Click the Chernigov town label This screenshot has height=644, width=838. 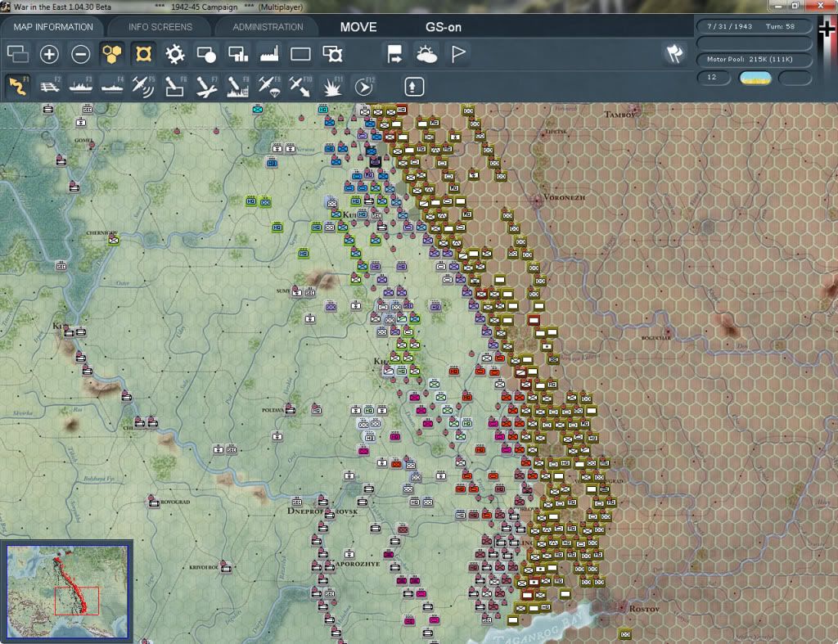click(x=101, y=233)
